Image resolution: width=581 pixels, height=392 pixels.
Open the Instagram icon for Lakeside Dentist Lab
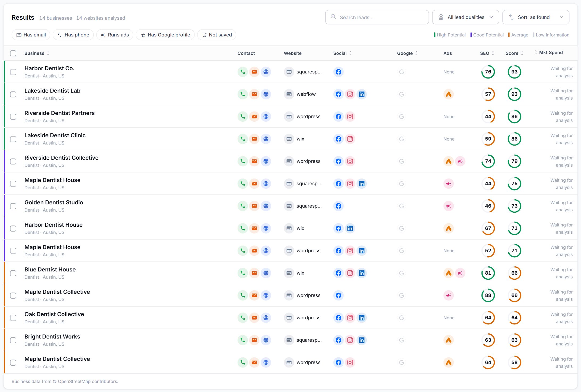click(x=350, y=94)
